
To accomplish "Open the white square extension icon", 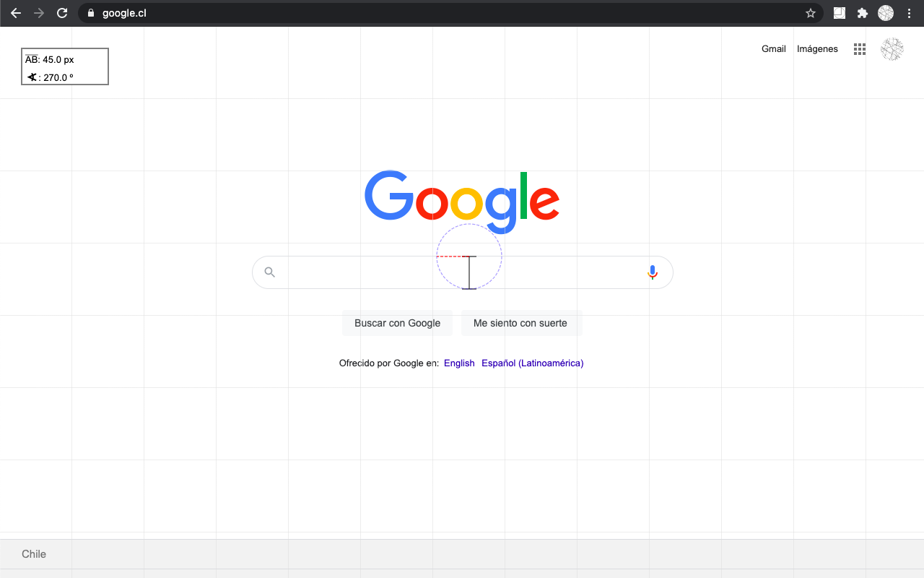I will 840,13.
